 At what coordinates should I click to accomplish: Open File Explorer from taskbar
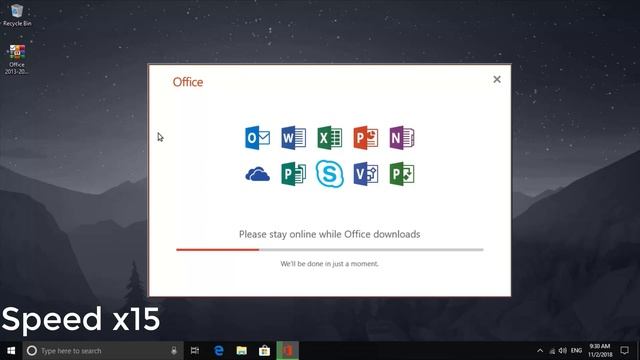[x=242, y=351]
